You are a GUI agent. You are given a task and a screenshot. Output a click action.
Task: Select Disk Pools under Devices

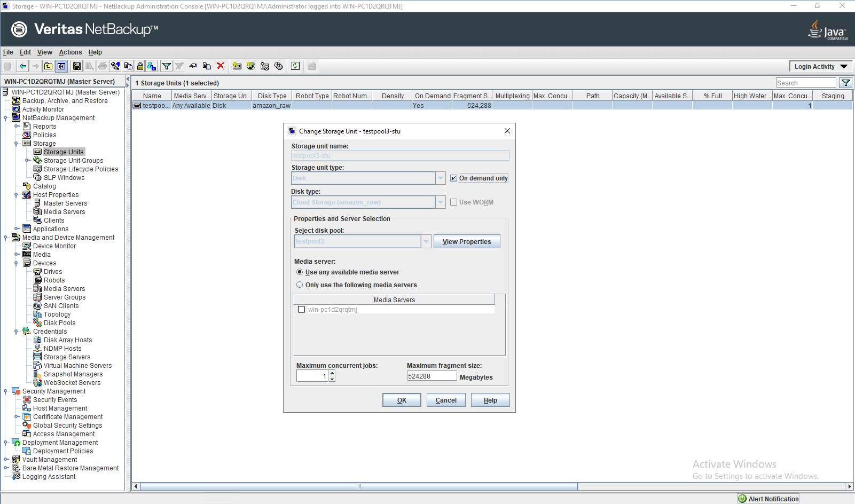[59, 323]
